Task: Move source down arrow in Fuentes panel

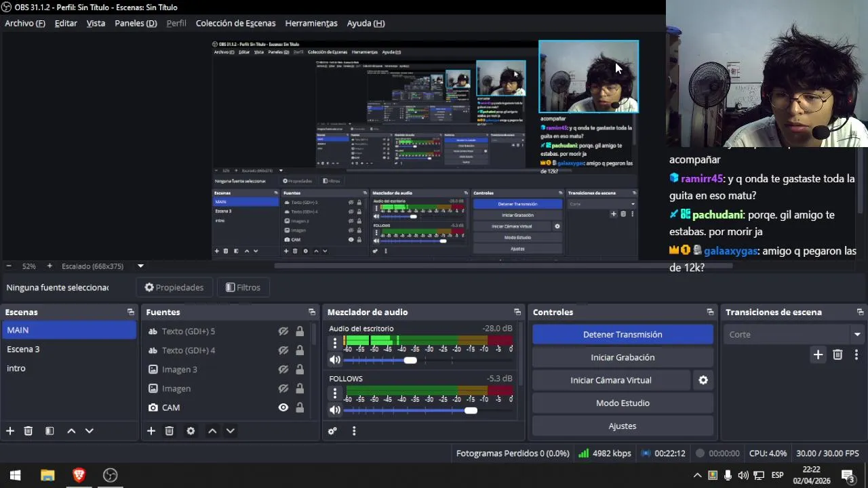Action: coord(230,431)
